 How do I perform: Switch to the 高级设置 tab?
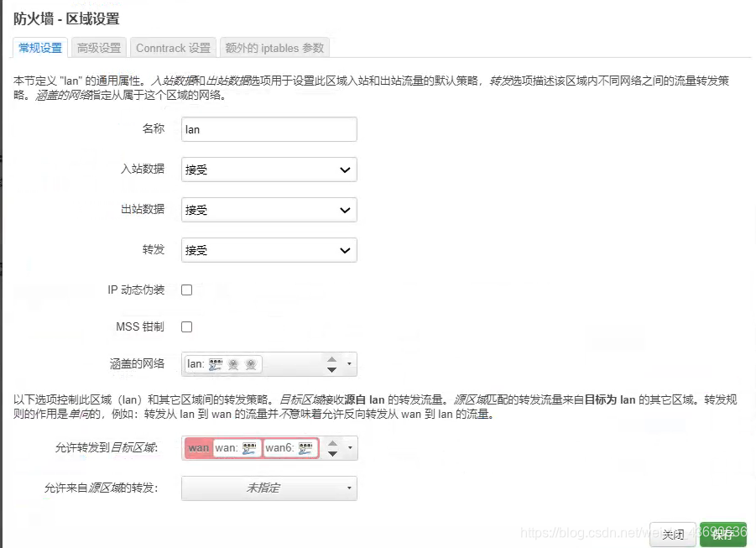(99, 48)
